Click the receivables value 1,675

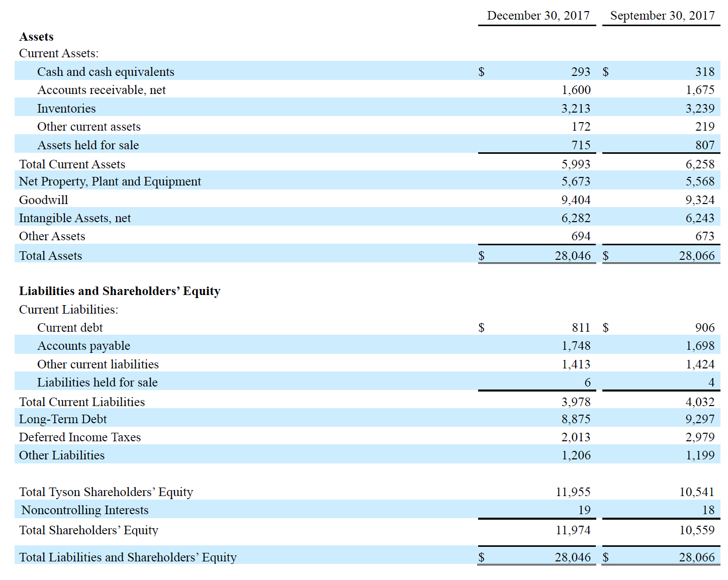pos(700,90)
